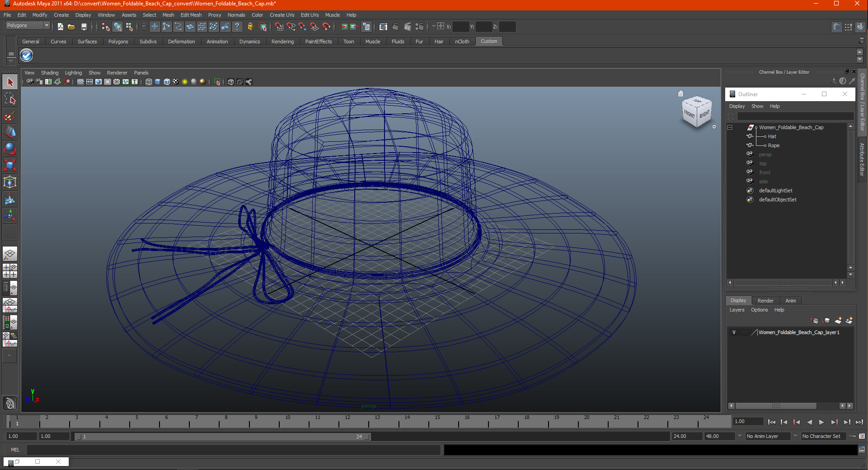Click the home icon above view cube

click(x=680, y=93)
